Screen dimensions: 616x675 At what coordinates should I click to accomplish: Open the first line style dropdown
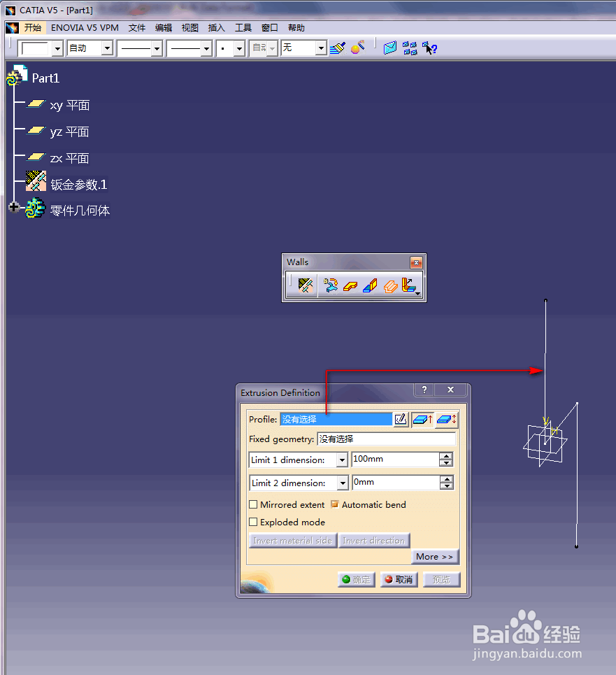point(157,48)
